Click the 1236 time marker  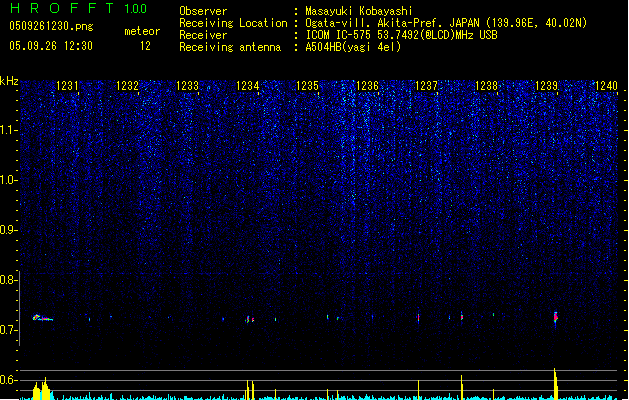367,86
